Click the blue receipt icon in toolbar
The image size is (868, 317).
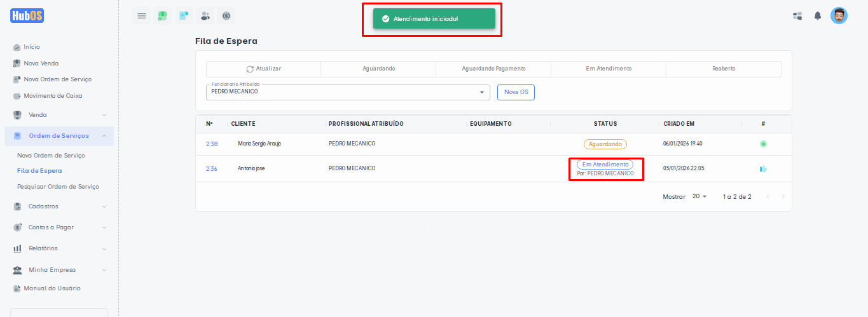(184, 16)
